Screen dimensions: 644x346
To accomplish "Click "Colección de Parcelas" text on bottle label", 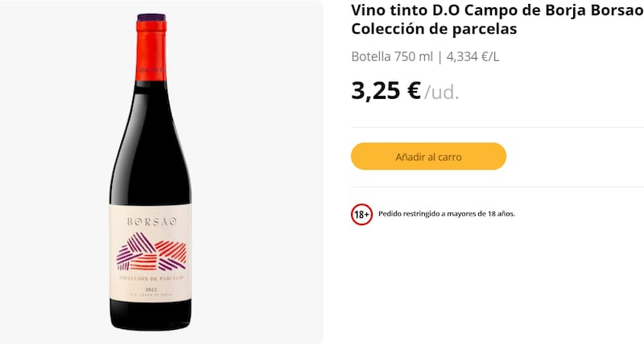I will pos(151,278).
